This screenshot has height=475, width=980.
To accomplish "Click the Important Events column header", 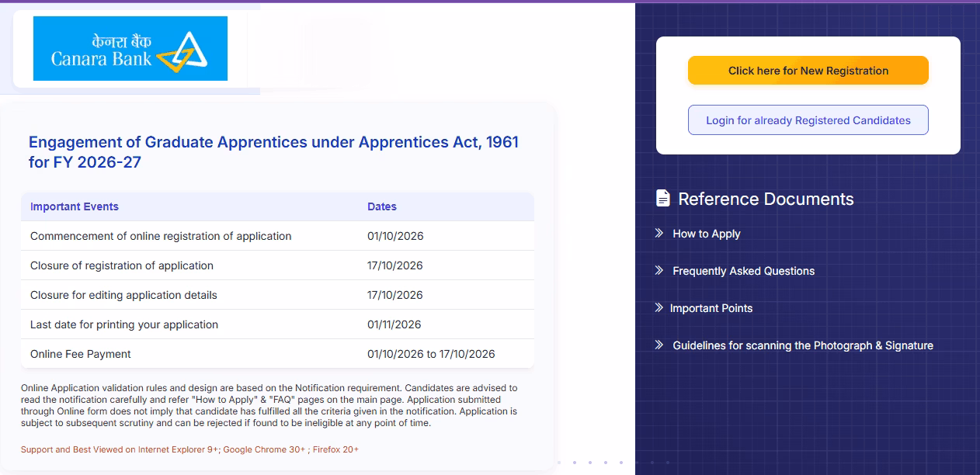I will pyautogui.click(x=75, y=206).
